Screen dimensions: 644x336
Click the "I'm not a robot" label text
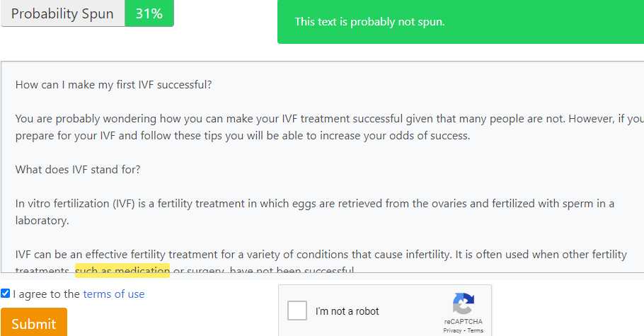coord(347,311)
